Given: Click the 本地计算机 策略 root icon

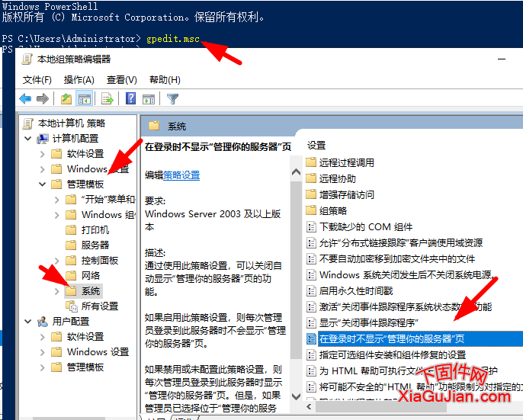Looking at the screenshot, I should coord(28,123).
